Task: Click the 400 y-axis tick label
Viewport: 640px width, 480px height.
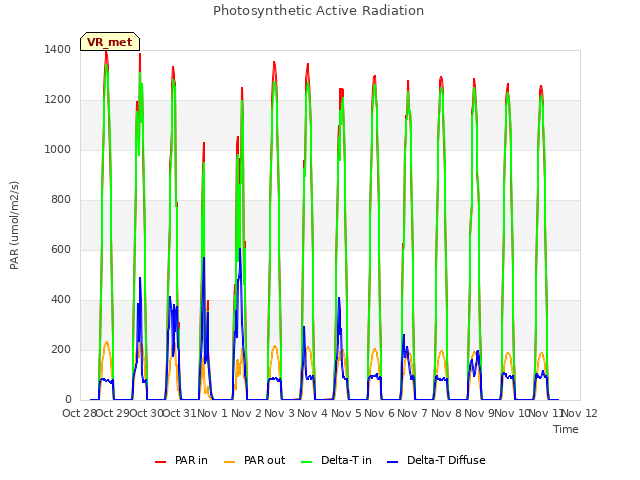Action: tap(61, 300)
